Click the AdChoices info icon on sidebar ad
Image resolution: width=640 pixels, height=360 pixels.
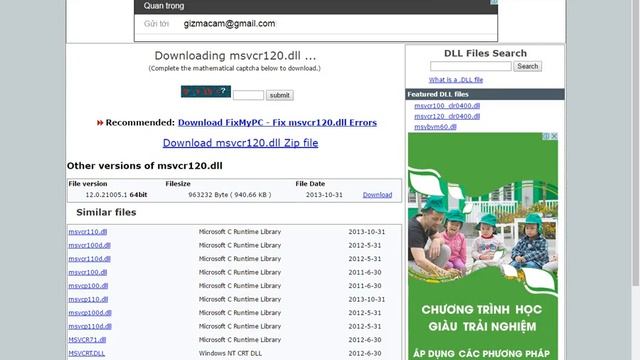point(546,136)
